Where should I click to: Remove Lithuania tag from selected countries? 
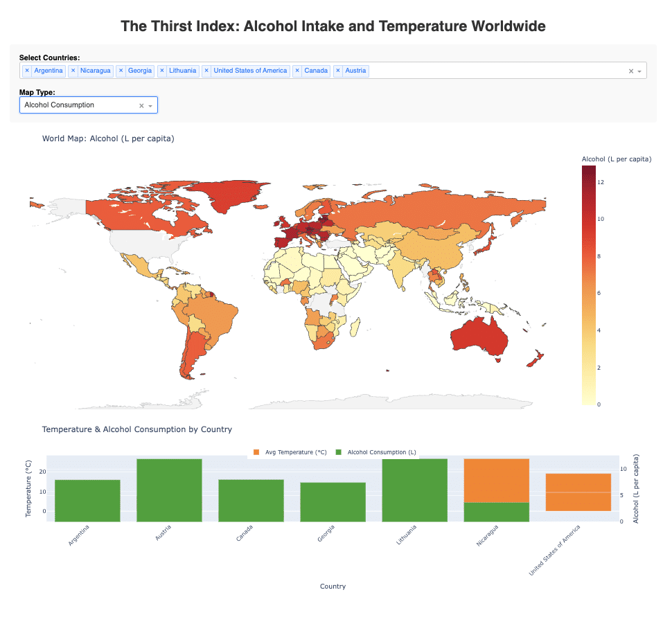tap(161, 71)
